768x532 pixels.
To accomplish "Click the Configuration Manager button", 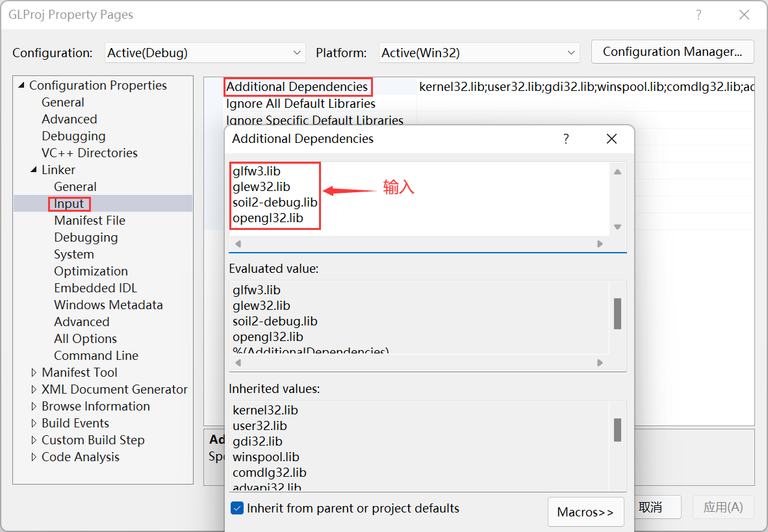I will tap(672, 51).
